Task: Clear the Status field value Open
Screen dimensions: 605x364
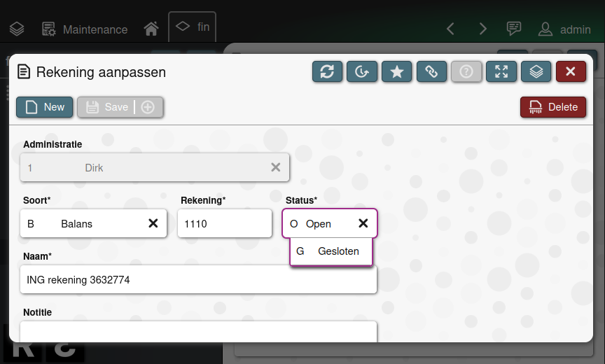Action: tap(363, 223)
